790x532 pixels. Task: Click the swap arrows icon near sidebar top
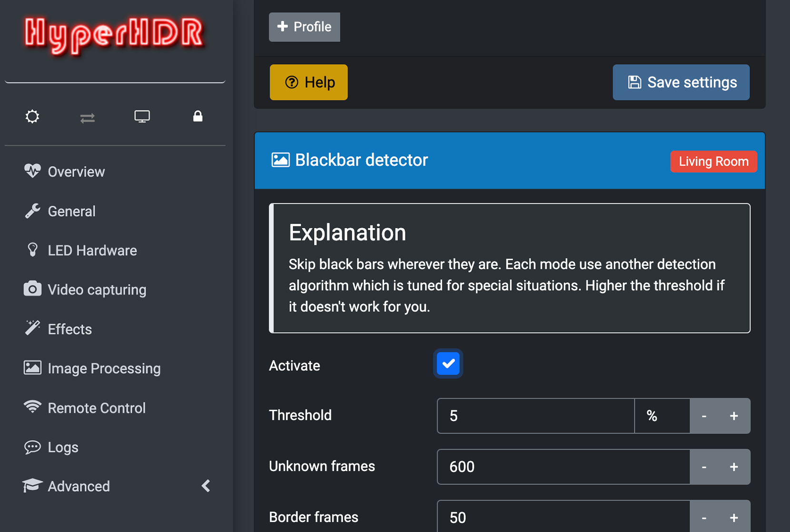(87, 117)
